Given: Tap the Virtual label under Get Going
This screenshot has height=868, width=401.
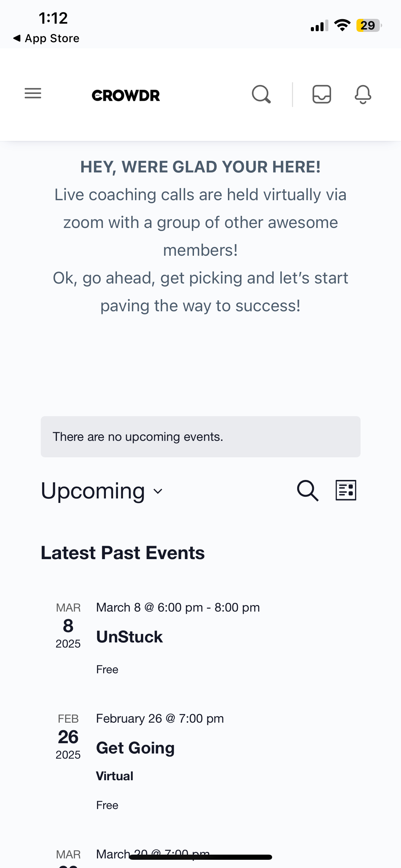Looking at the screenshot, I should pos(114,776).
